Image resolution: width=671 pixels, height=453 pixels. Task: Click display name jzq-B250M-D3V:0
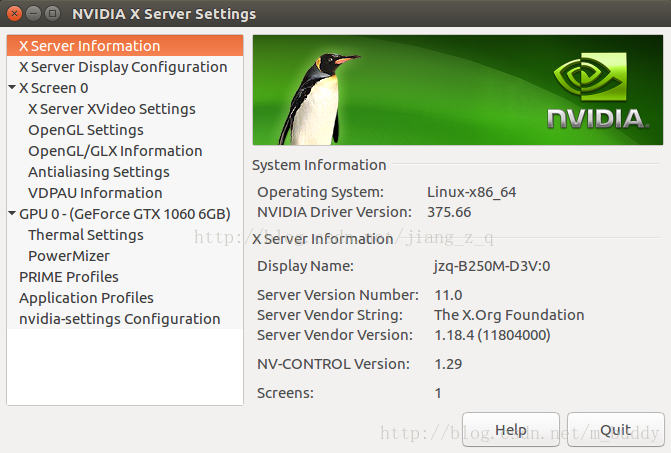(x=492, y=266)
